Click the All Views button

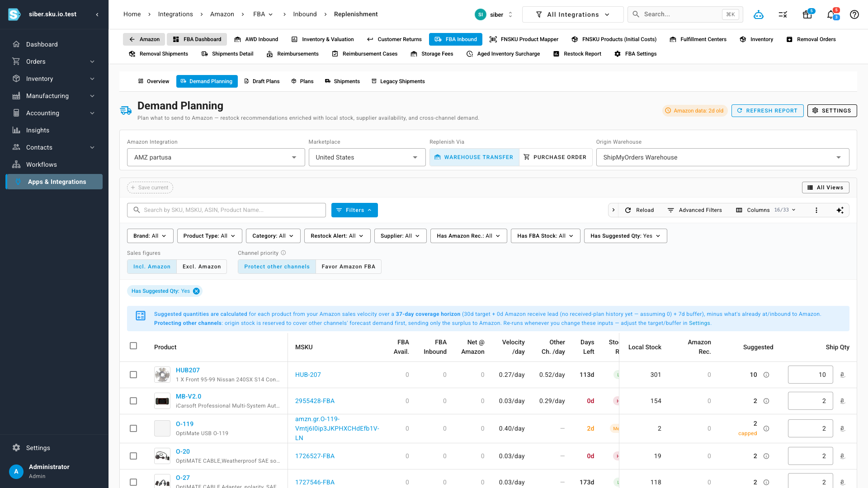tap(826, 188)
